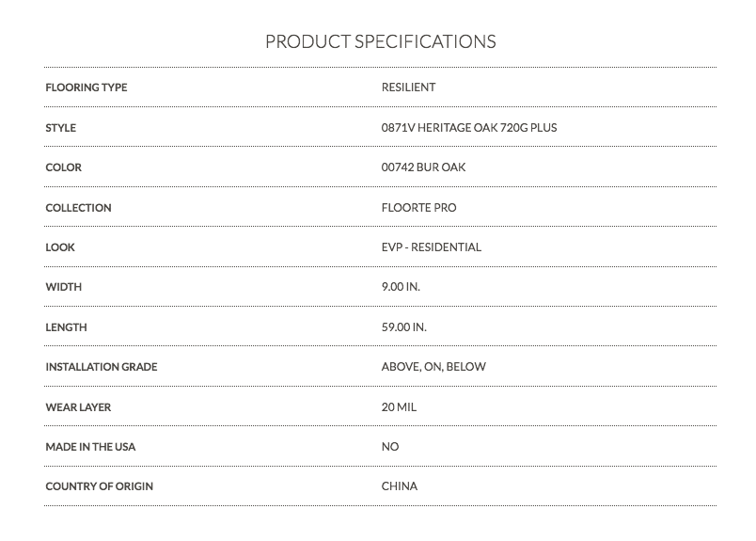Select the Installation Grade label
The width and height of the screenshot is (756, 541).
click(102, 367)
